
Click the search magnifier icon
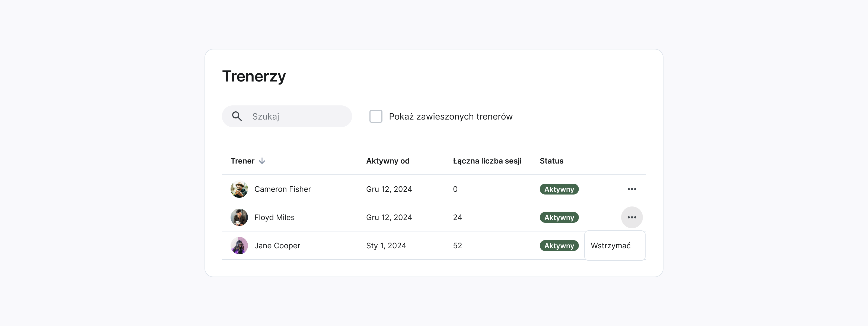237,117
